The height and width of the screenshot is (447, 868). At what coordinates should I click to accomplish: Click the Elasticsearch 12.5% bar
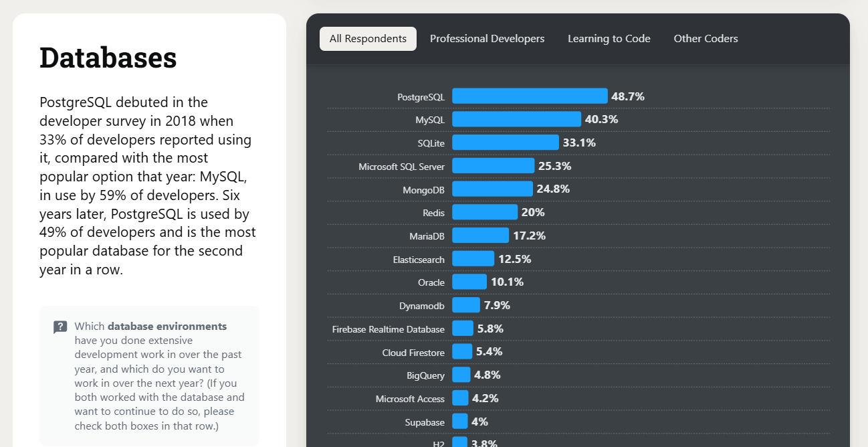[473, 258]
